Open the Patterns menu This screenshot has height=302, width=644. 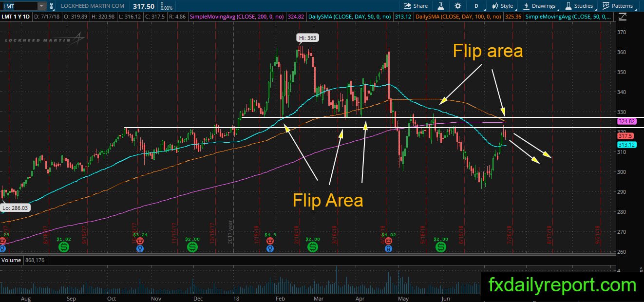(x=618, y=6)
